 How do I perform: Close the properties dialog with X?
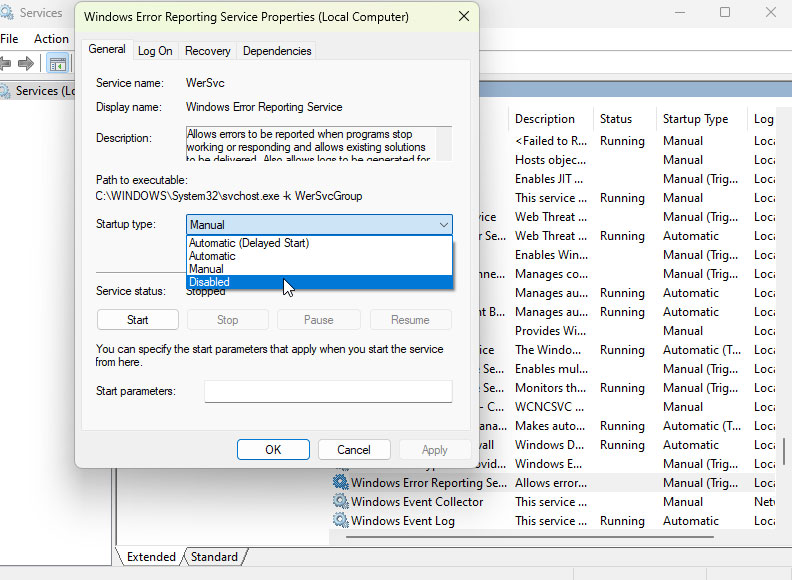(x=464, y=16)
